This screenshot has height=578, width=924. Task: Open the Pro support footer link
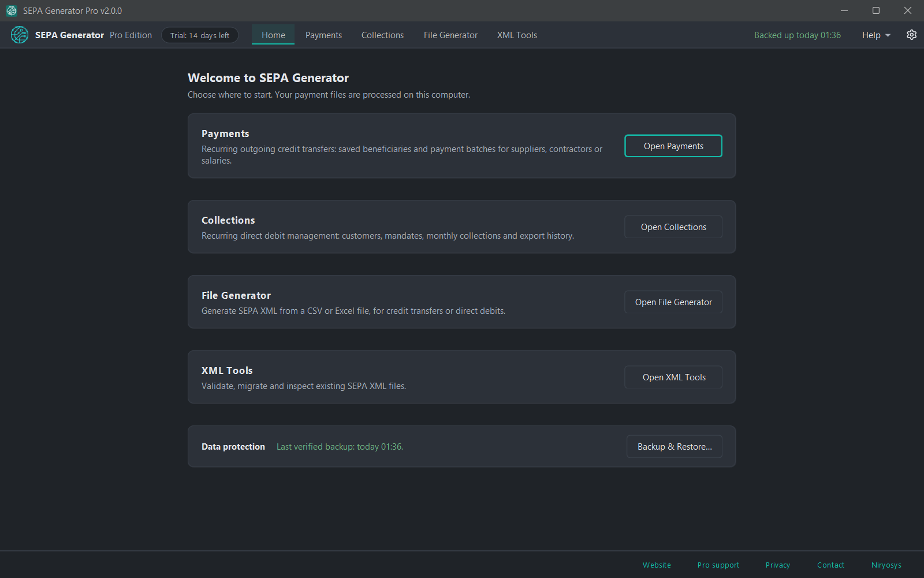[x=718, y=565]
